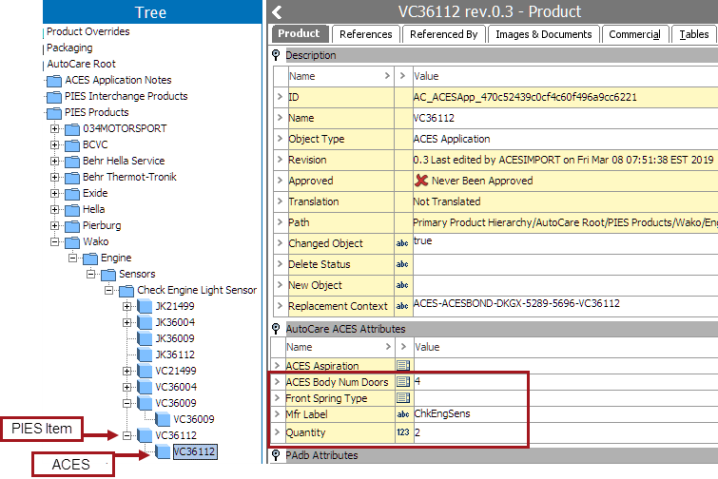Click the 123 number icon for Quantity
Screen dimensions: 718x479
tap(403, 432)
